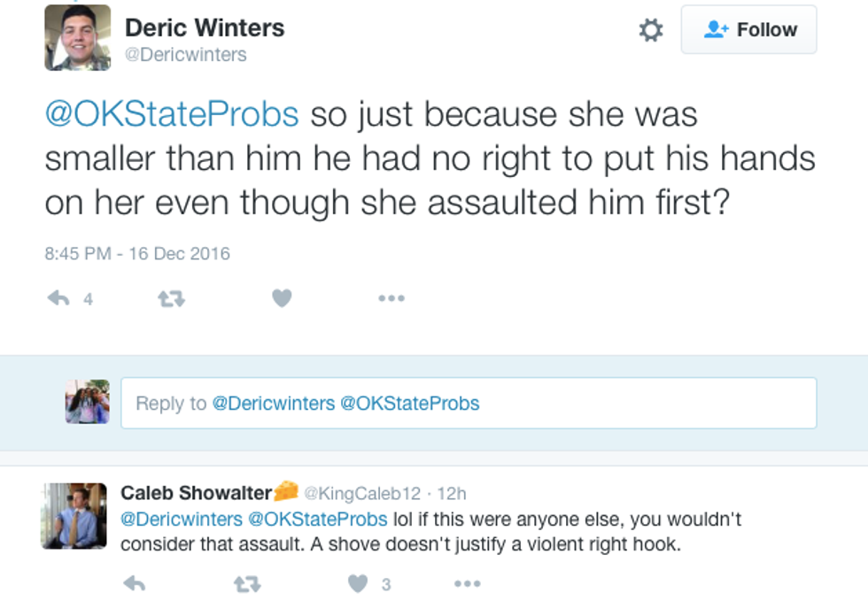Click the 8:45 PM - 16 Dec 2016 timestamp
This screenshot has width=868, height=608.
coord(137,253)
